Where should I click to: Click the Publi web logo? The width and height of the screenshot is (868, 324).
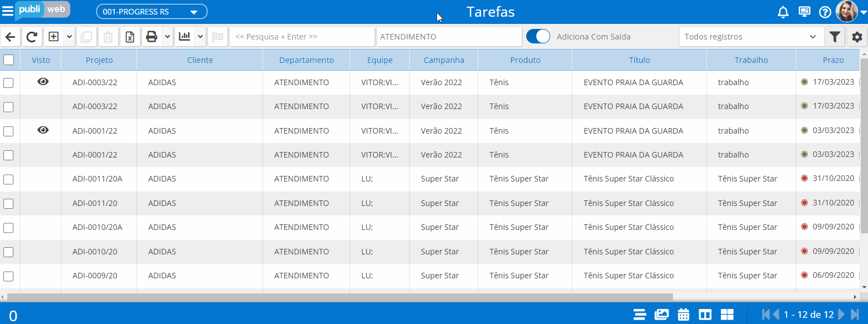[42, 10]
